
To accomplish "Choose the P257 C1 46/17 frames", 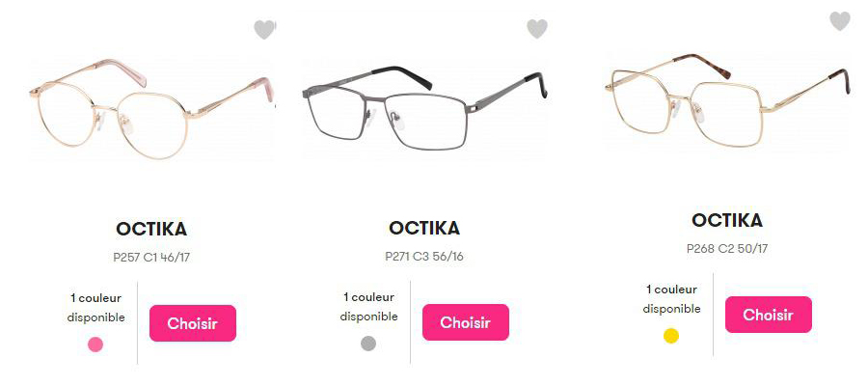I will tap(193, 323).
